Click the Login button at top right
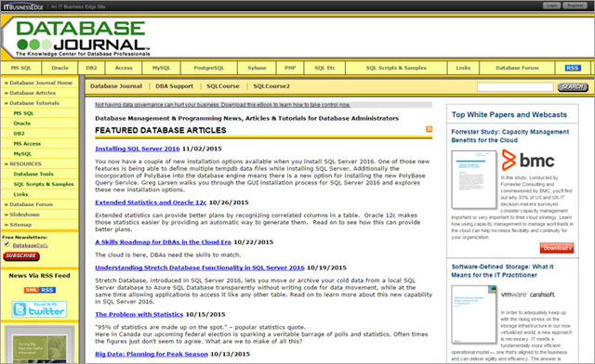Image resolution: width=595 pixels, height=364 pixels. pos(551,6)
